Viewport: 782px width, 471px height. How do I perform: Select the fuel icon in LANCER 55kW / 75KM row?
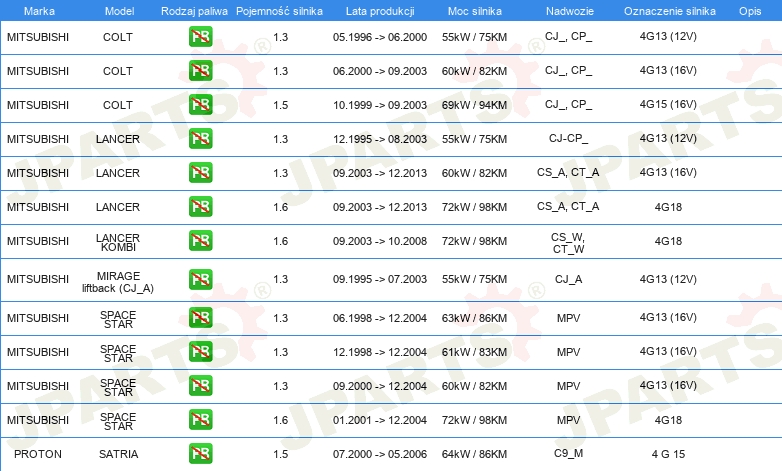pos(200,139)
